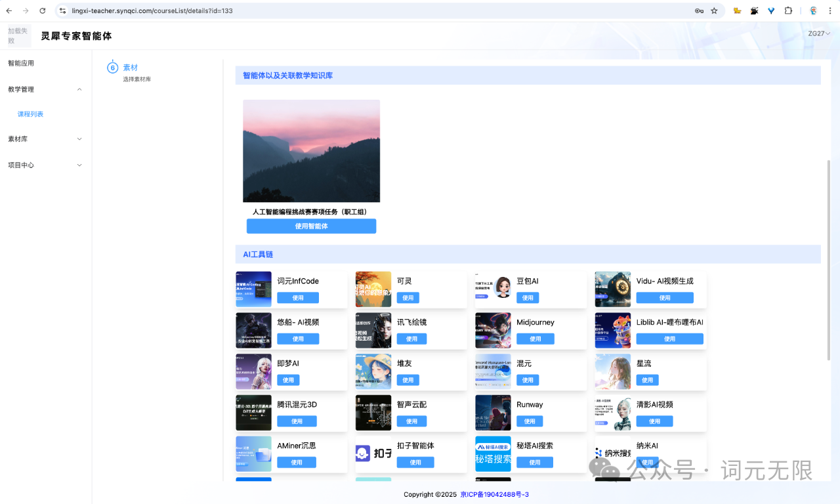This screenshot has width=840, height=504.
Task: Collapse the 教学管理 sidebar menu
Action: pos(46,89)
